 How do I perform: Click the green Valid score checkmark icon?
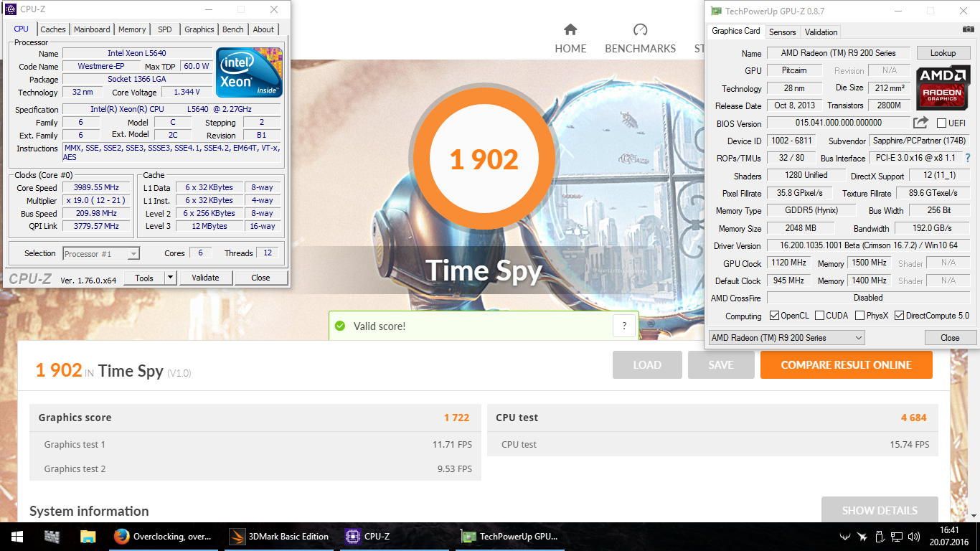(340, 326)
